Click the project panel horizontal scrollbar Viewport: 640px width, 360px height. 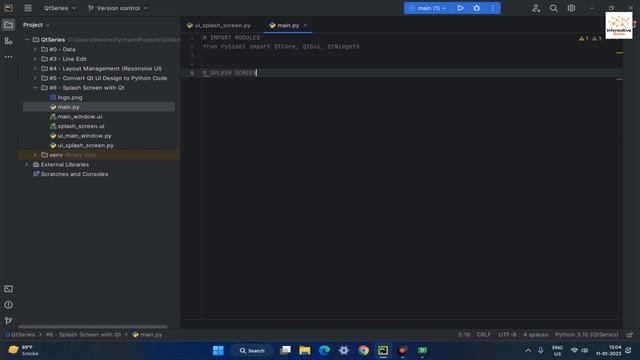point(93,327)
